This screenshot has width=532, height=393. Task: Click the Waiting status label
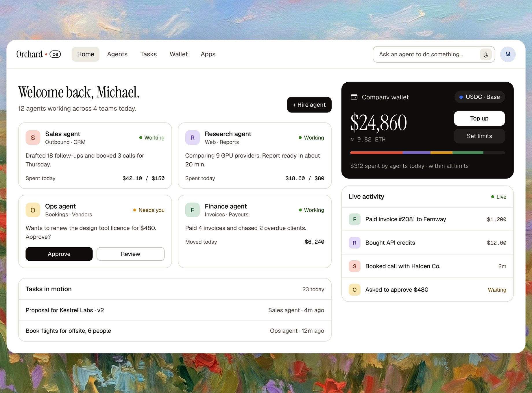tap(497, 290)
